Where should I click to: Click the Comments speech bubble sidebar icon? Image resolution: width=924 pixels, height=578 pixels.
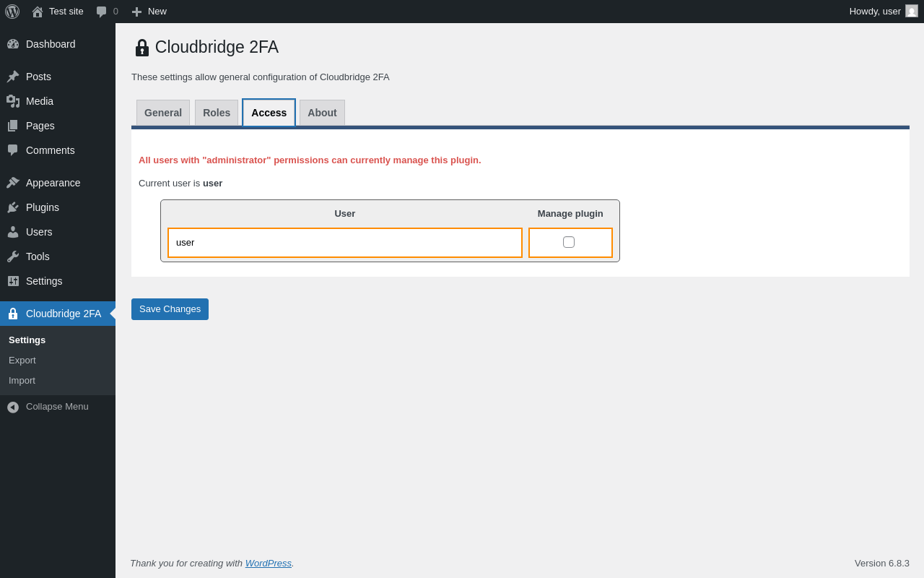tap(13, 150)
